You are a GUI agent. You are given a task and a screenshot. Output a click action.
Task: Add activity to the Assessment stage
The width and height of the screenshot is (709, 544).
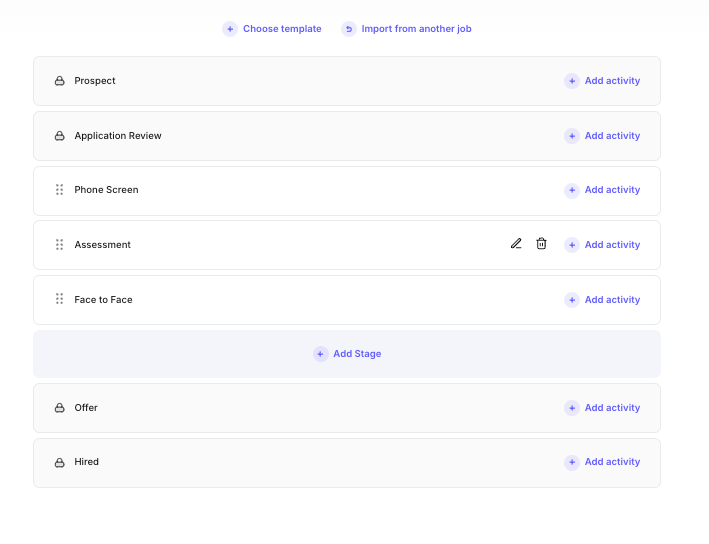602,245
